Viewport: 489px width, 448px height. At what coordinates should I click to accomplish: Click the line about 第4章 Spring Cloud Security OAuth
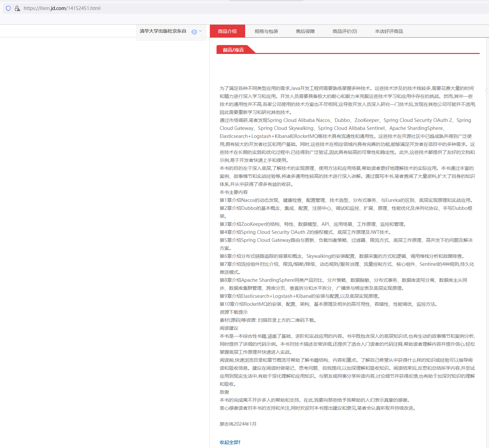pos(306,232)
